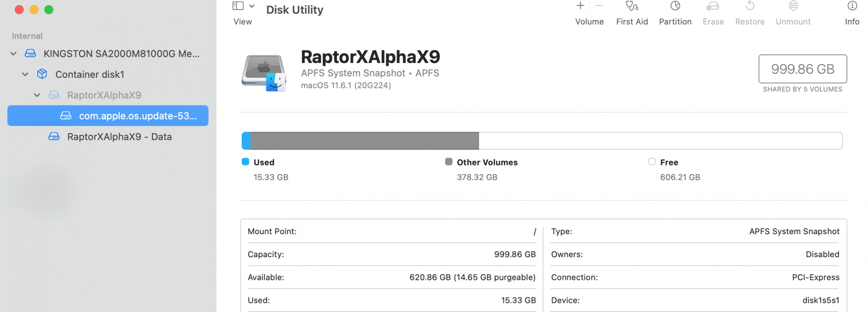The height and width of the screenshot is (312, 868).
Task: Click the Restore toolbar label
Action: pos(750,22)
